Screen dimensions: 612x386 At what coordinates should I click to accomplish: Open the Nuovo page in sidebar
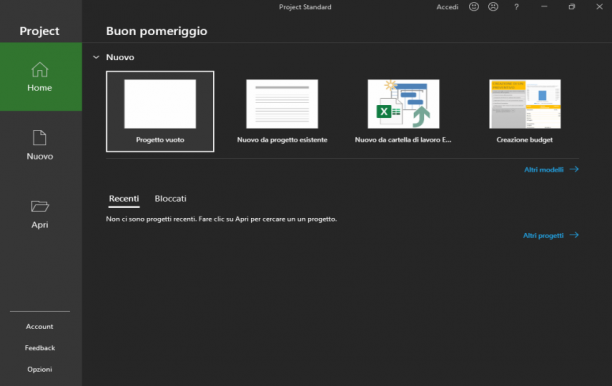click(41, 145)
